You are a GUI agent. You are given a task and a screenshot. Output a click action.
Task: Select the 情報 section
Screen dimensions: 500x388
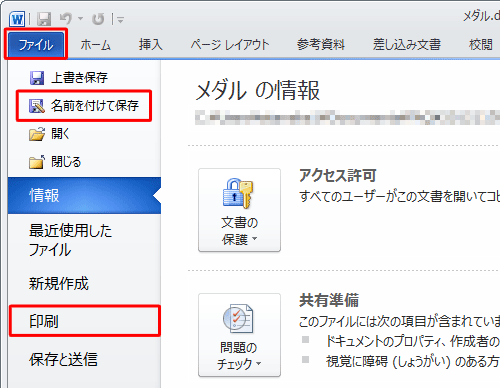[84, 195]
